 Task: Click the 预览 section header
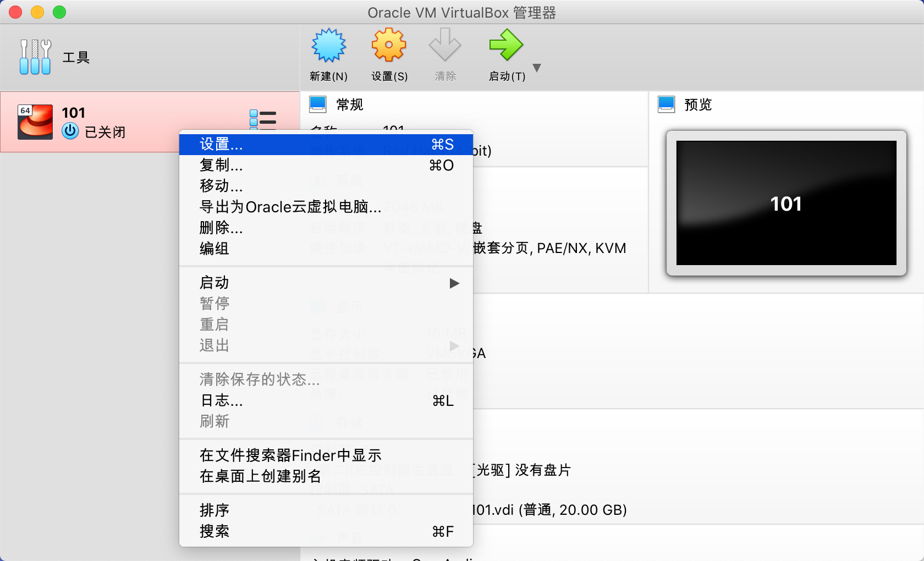pyautogui.click(x=698, y=105)
